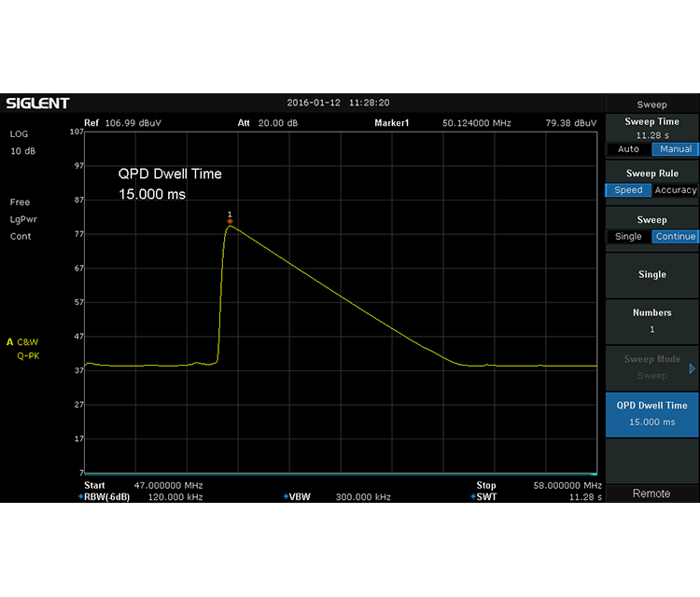Click marker 1 diamond on trace peak

pyautogui.click(x=230, y=221)
